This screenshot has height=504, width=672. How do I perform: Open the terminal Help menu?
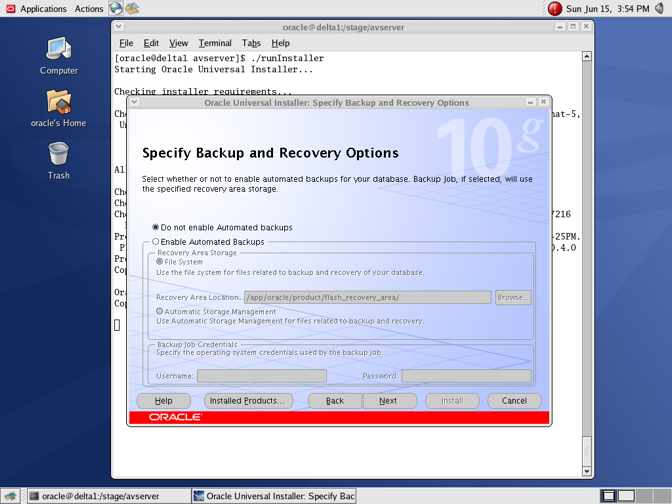tap(280, 43)
